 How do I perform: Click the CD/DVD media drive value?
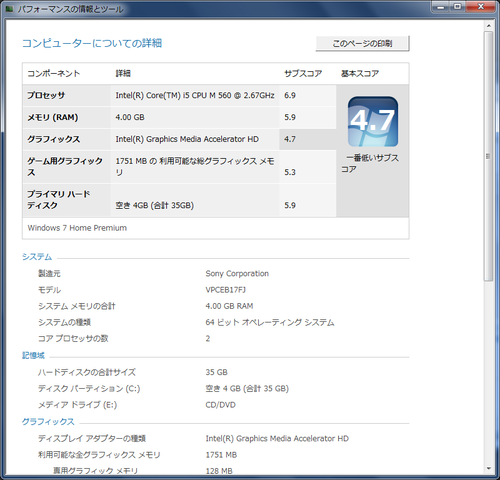pyautogui.click(x=221, y=405)
